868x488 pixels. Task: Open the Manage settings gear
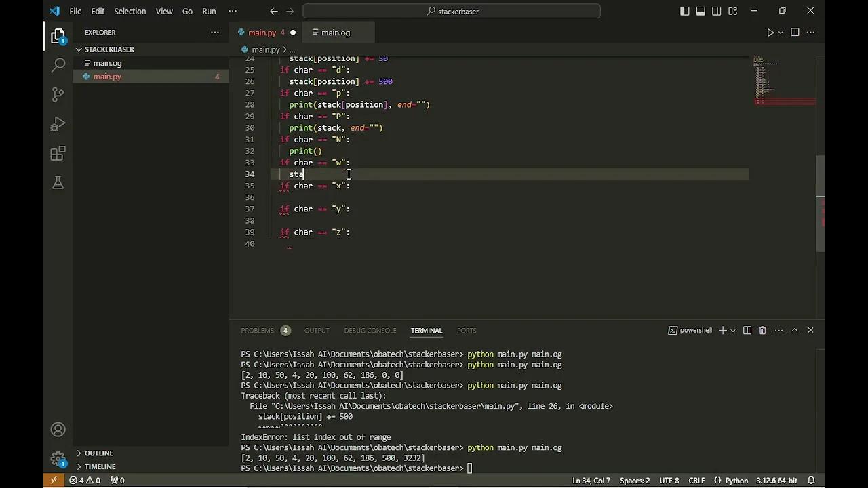(x=58, y=458)
